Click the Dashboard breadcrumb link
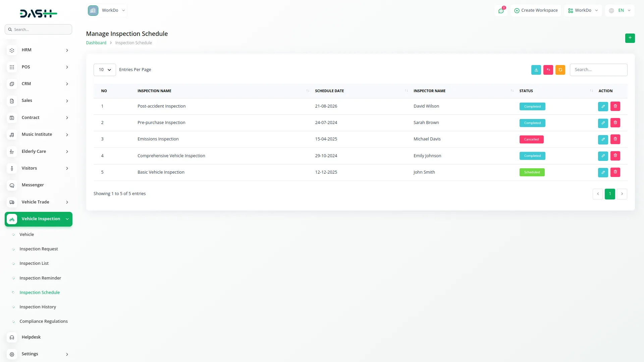 click(96, 43)
